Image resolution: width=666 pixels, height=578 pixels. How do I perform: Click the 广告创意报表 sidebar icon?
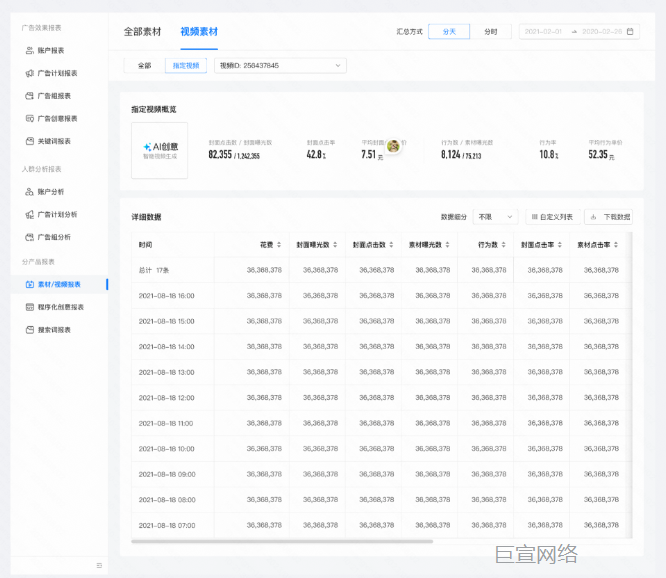click(x=29, y=118)
